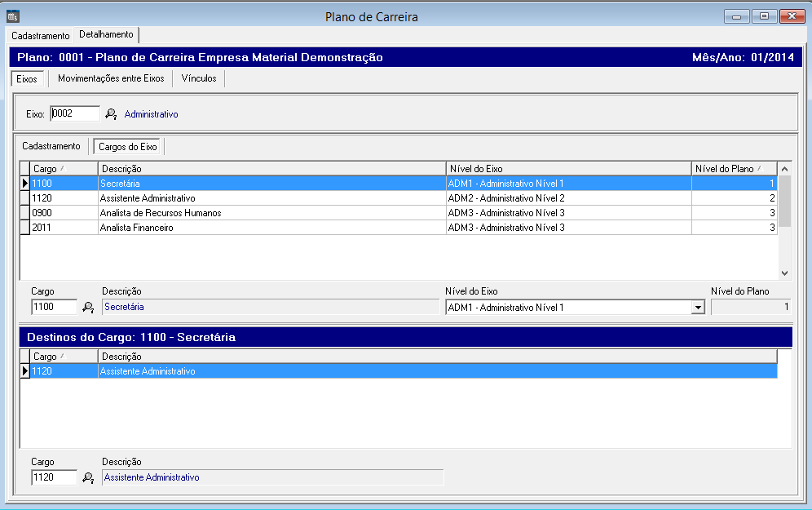
Task: Click the search icon beside the Eixo field
Action: (112, 114)
